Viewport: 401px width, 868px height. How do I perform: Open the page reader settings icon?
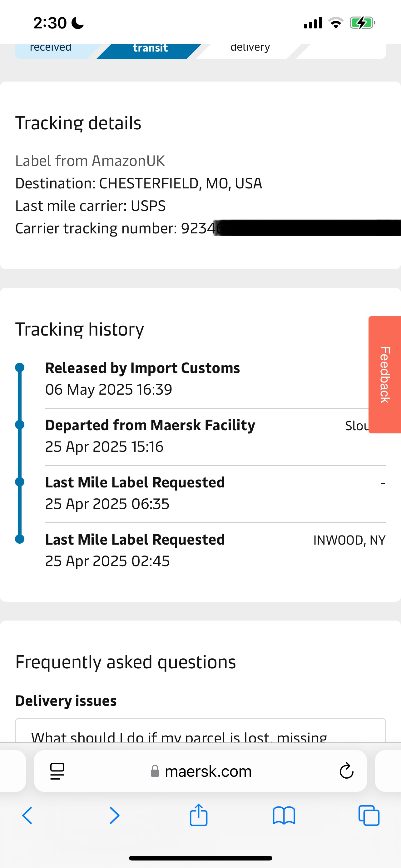click(x=57, y=771)
